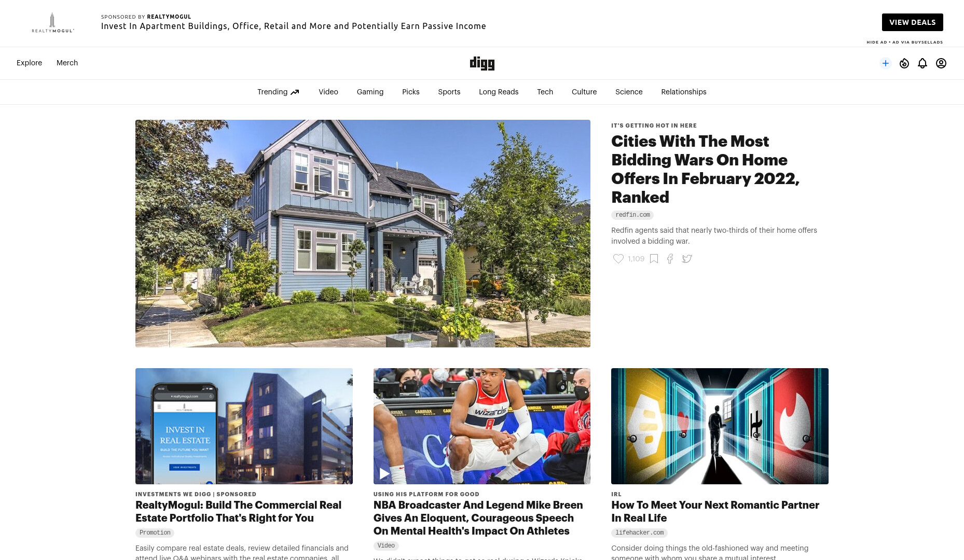The image size is (964, 560).
Task: Open the Explore menu
Action: (x=29, y=63)
